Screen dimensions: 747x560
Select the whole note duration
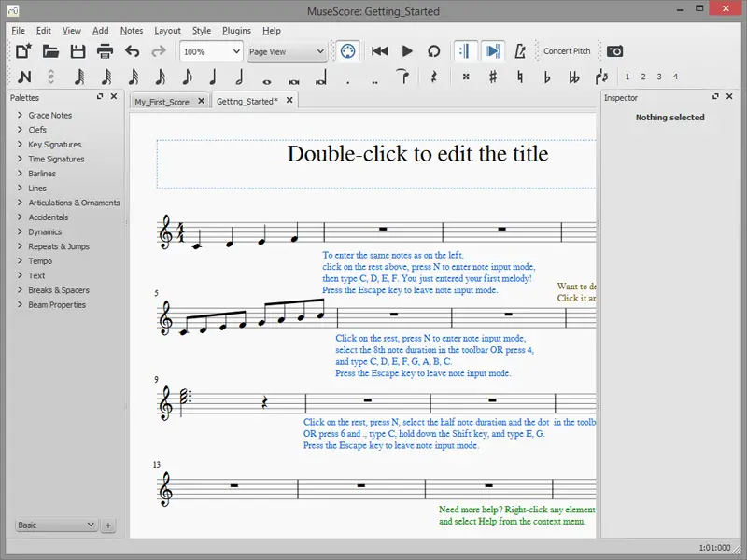[267, 81]
